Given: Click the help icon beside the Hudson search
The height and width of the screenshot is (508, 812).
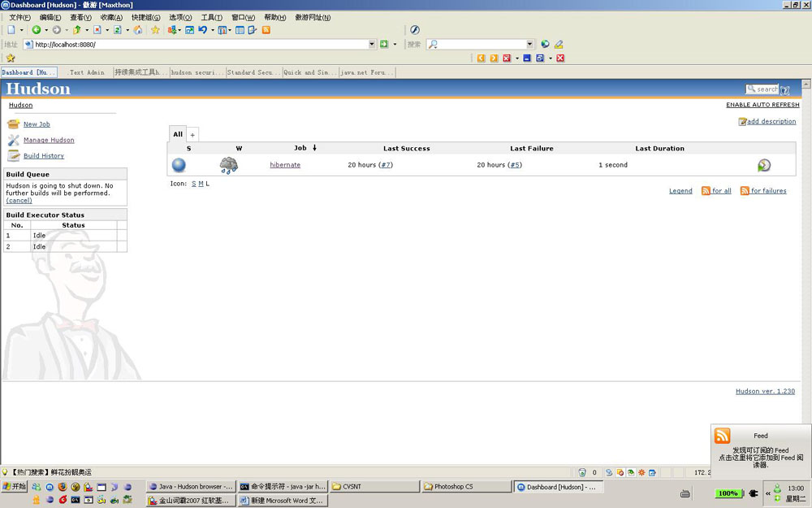Looking at the screenshot, I should click(x=785, y=89).
